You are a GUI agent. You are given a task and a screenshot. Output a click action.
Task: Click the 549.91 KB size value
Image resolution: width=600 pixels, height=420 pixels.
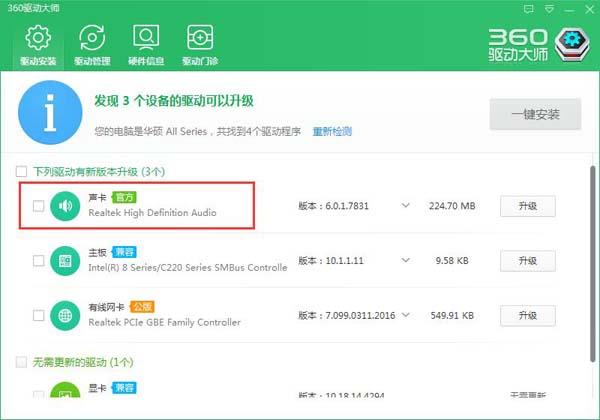(452, 316)
